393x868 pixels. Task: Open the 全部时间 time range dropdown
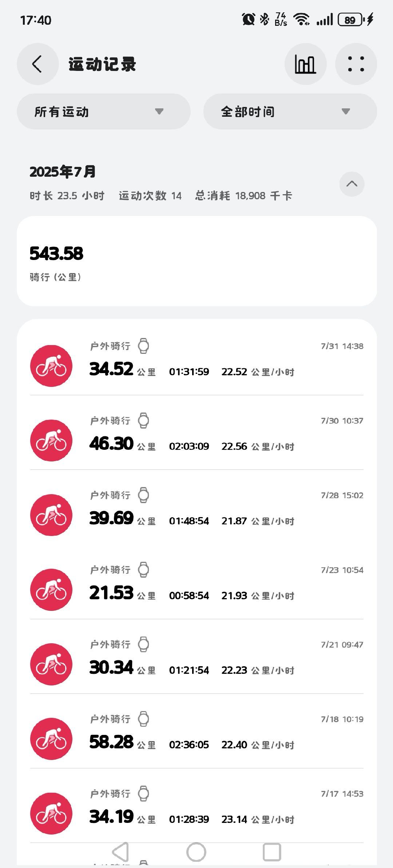[x=290, y=112]
